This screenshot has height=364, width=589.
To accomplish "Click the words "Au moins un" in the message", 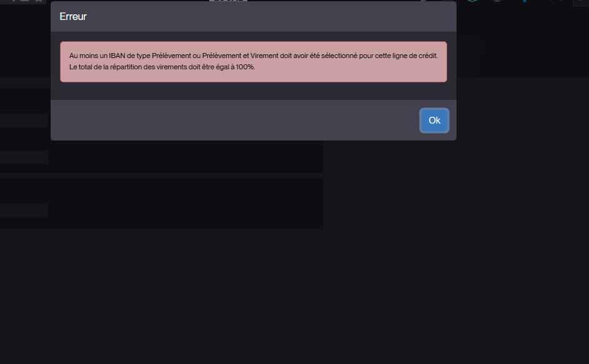I will 88,56.
